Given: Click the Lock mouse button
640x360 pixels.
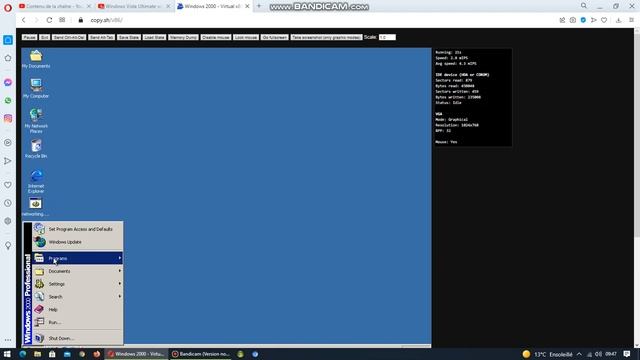Looking at the screenshot, I should (246, 37).
